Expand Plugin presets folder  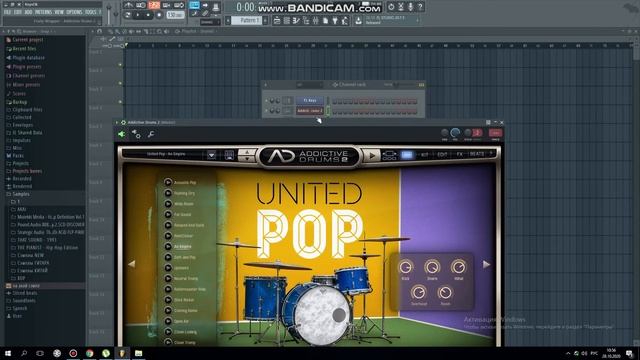27,67
